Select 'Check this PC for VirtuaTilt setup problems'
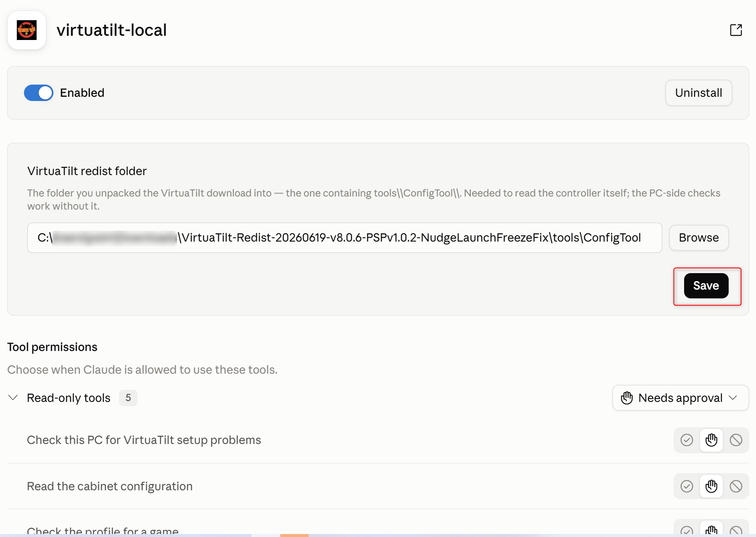This screenshot has width=756, height=537. coord(144,440)
